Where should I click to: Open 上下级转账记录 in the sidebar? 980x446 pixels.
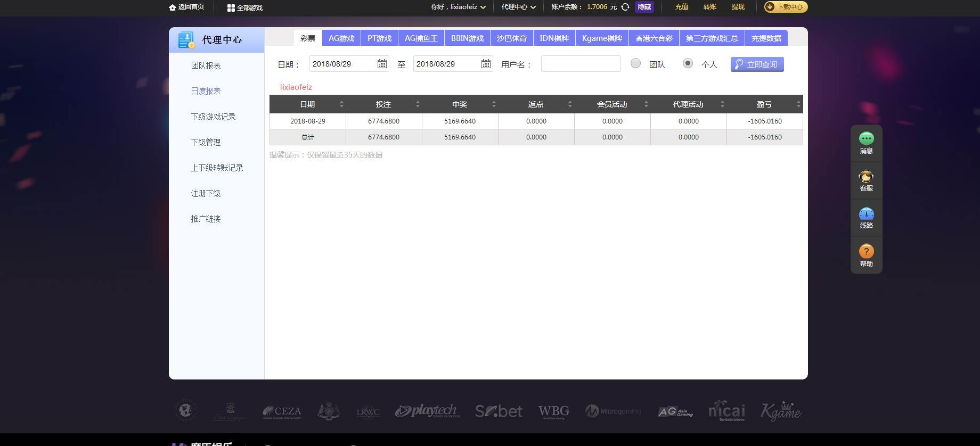pyautogui.click(x=217, y=168)
